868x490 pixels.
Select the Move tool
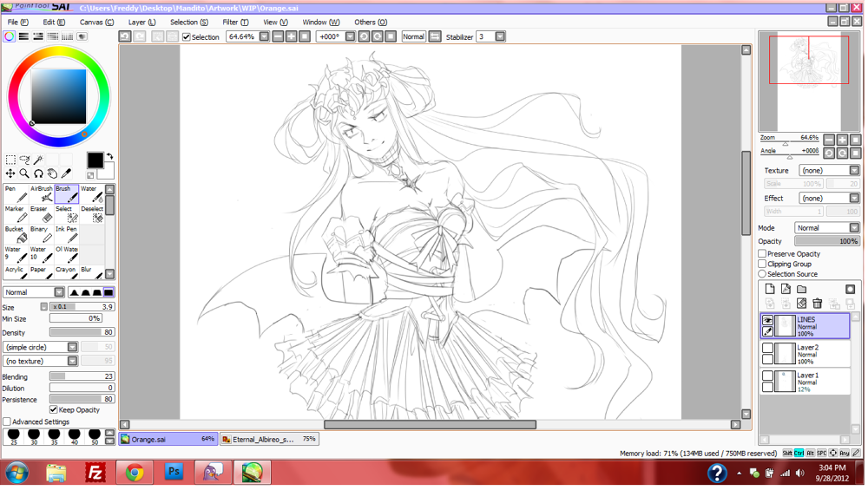[x=10, y=174]
